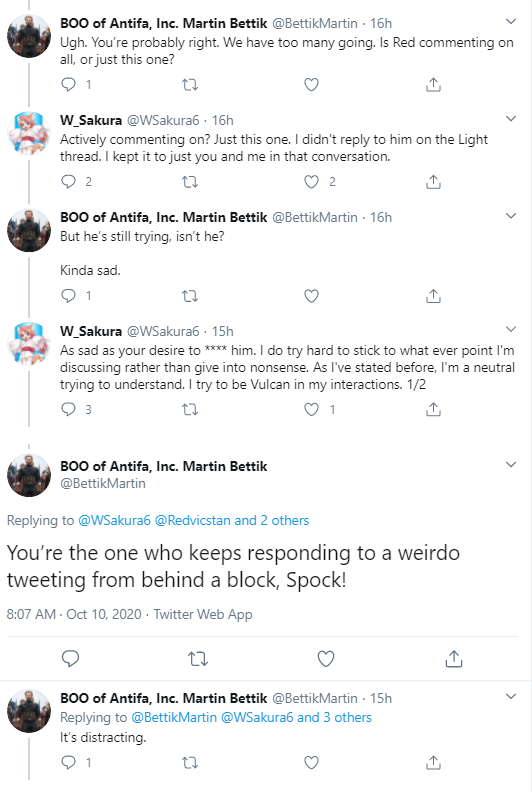Open the main tweet's more-options chevron
532x792 pixels.
[511, 464]
